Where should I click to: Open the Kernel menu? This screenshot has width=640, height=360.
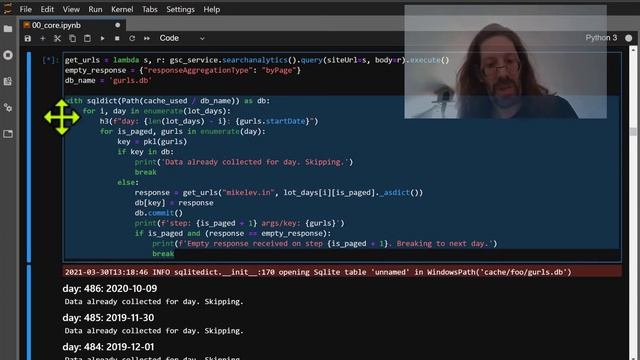click(x=122, y=9)
